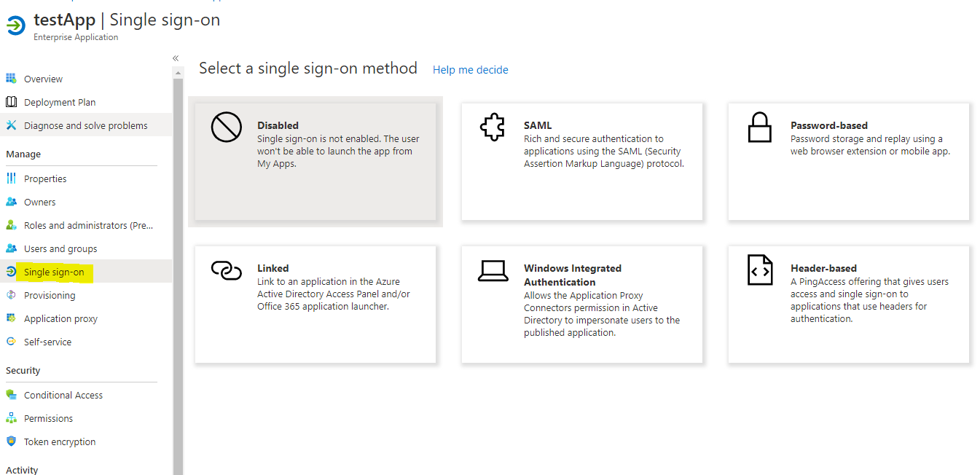Click the Header-based code icon
Image resolution: width=980 pixels, height=475 pixels.
pyautogui.click(x=759, y=270)
